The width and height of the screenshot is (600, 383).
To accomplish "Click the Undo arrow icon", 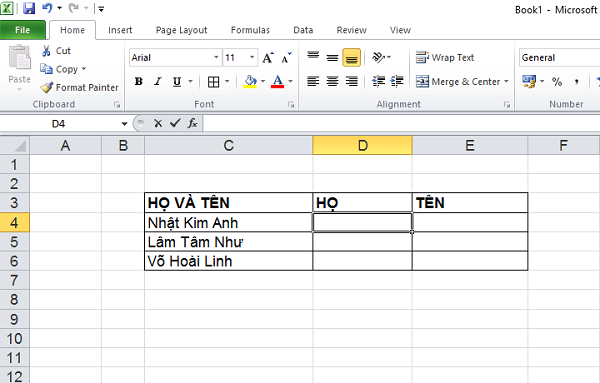I will (x=47, y=8).
